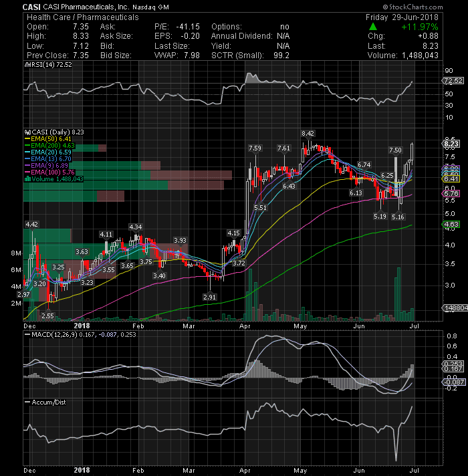Click the 4.42 December high annotation
The image size is (468, 476).
(32, 225)
